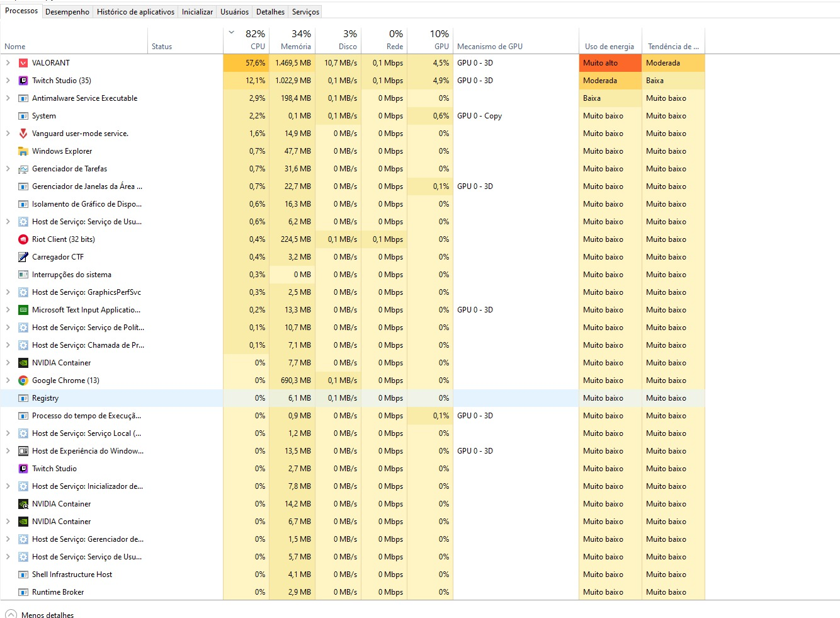Click the Host de Serviço: Serviço de Política icon
The height and width of the screenshot is (618, 840).
tap(23, 328)
